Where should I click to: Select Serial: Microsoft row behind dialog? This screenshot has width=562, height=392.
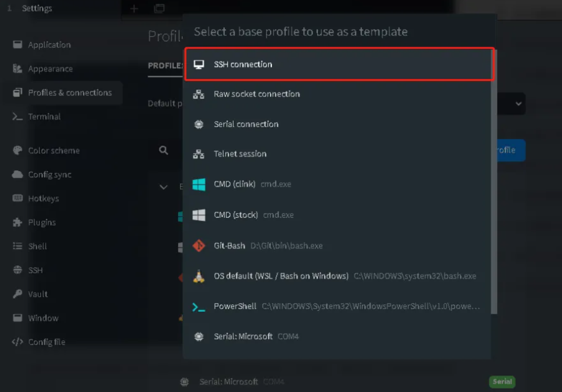[337, 381]
